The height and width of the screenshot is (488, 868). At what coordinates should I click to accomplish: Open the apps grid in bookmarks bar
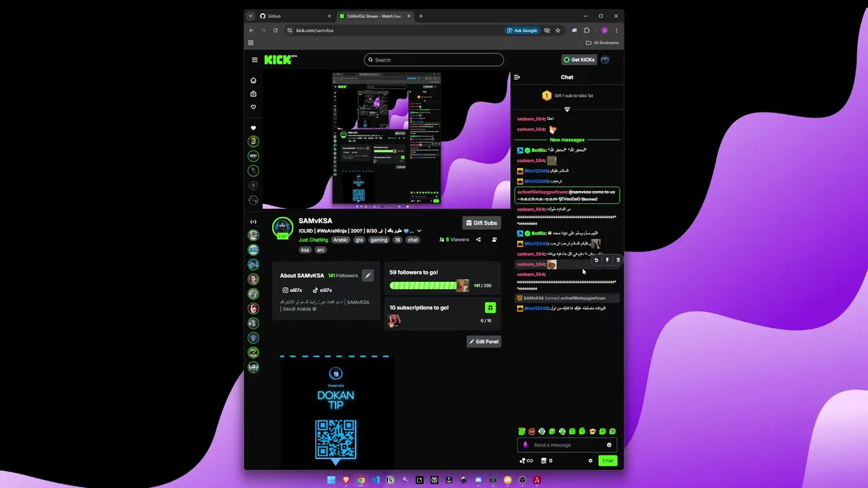(x=251, y=43)
